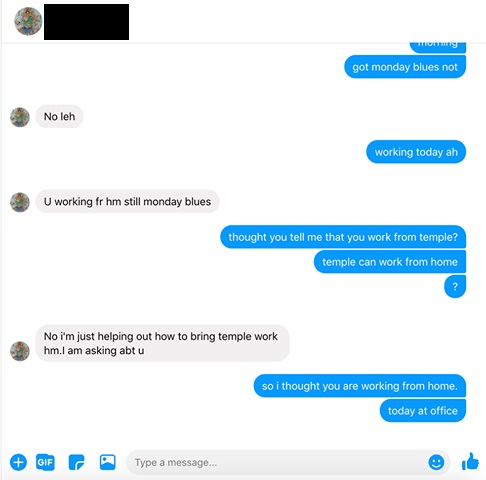The image size is (486, 480).
Task: Open the plus more-actions button
Action: (x=18, y=462)
